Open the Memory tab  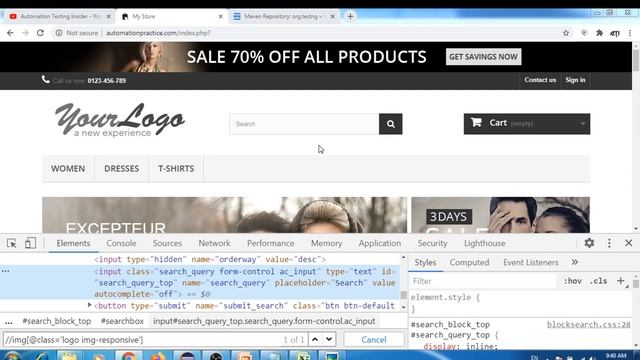(x=327, y=243)
